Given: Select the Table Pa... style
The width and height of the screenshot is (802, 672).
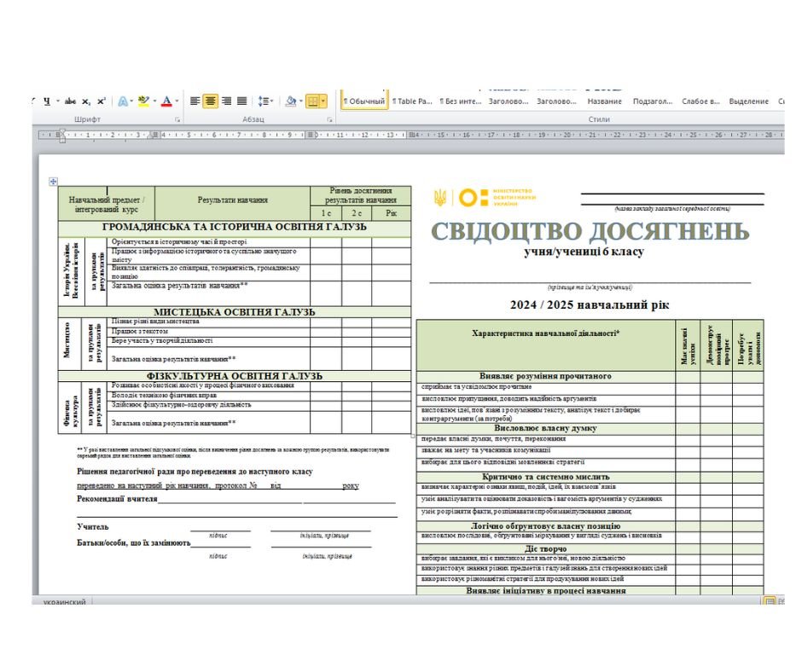Looking at the screenshot, I should point(412,101).
